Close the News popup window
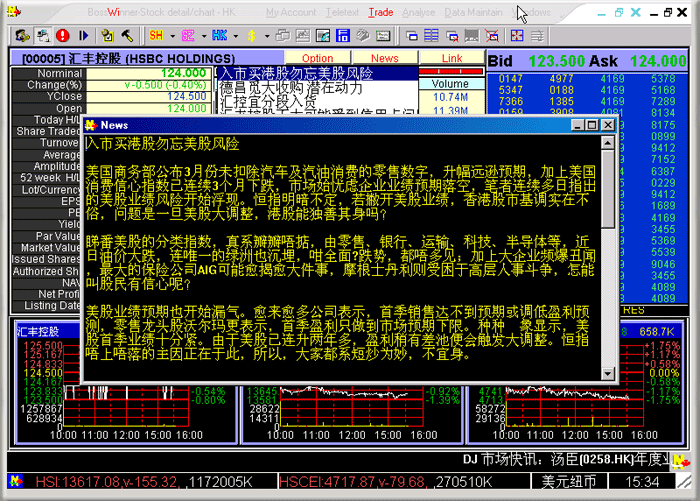700x501 pixels. (608, 125)
